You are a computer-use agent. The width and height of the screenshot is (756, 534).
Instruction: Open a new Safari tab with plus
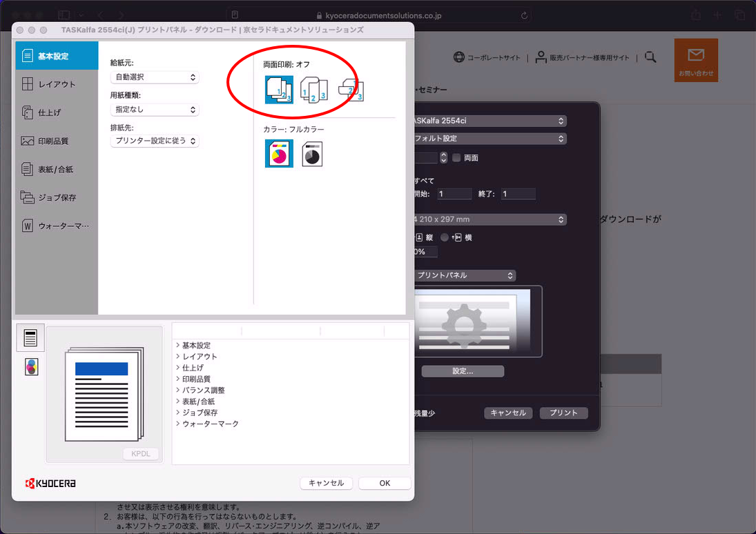point(717,15)
